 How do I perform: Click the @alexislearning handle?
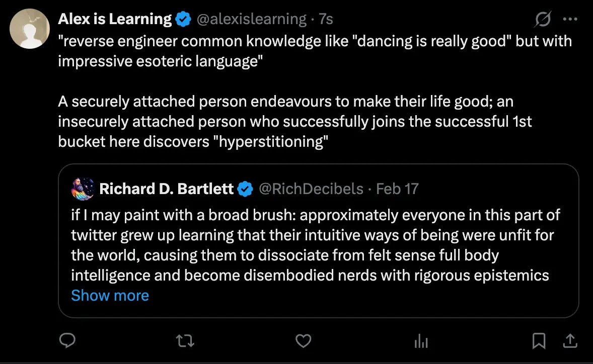tap(251, 20)
